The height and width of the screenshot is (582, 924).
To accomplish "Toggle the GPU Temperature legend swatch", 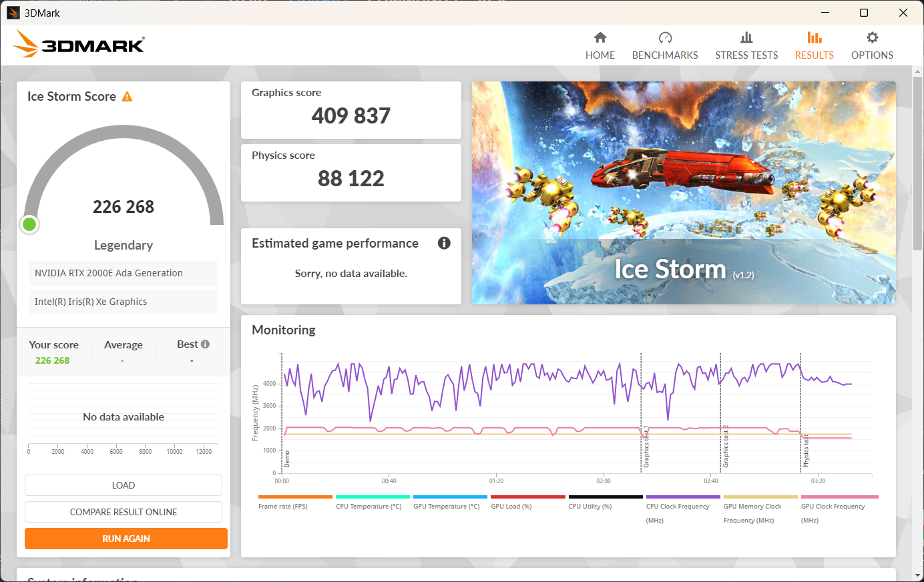I will [450, 497].
